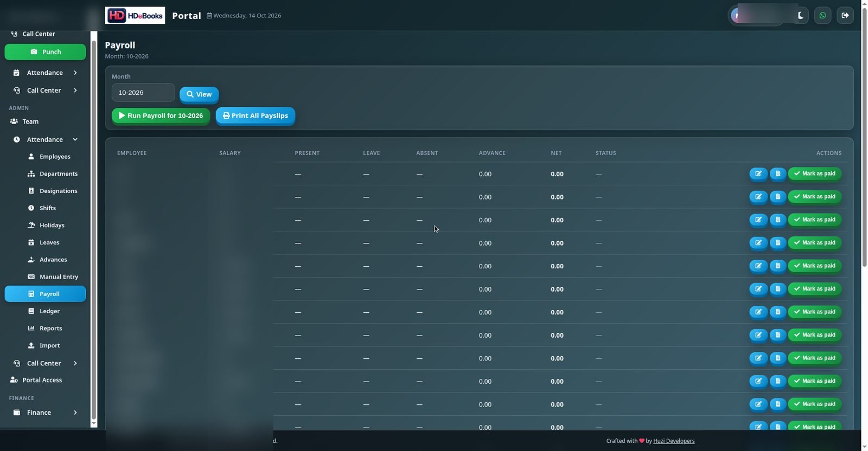Click the EMPLOYEE column header
This screenshot has width=868, height=451.
(132, 153)
